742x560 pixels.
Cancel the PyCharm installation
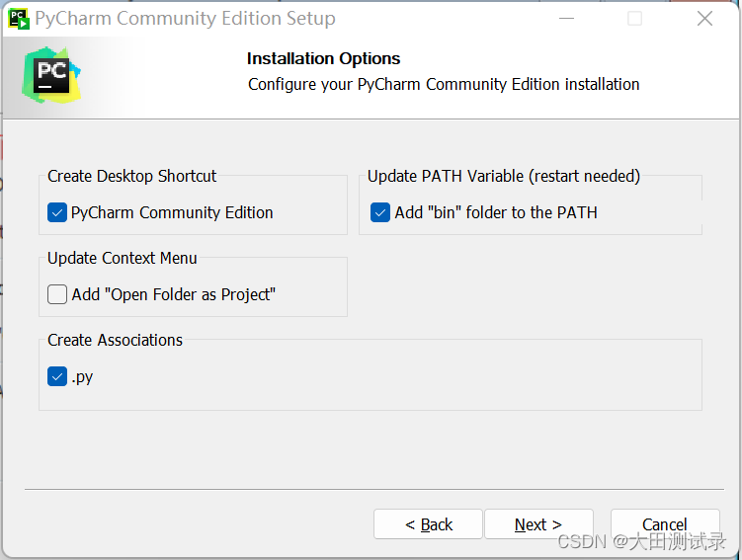(664, 523)
